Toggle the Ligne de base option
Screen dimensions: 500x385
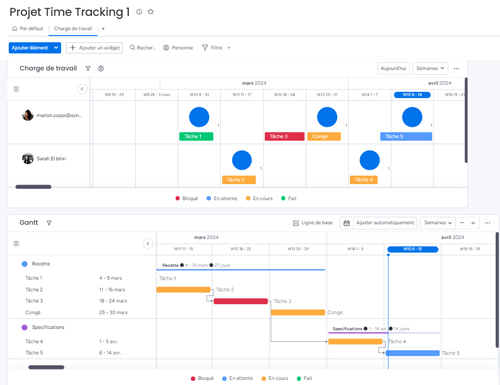point(313,223)
